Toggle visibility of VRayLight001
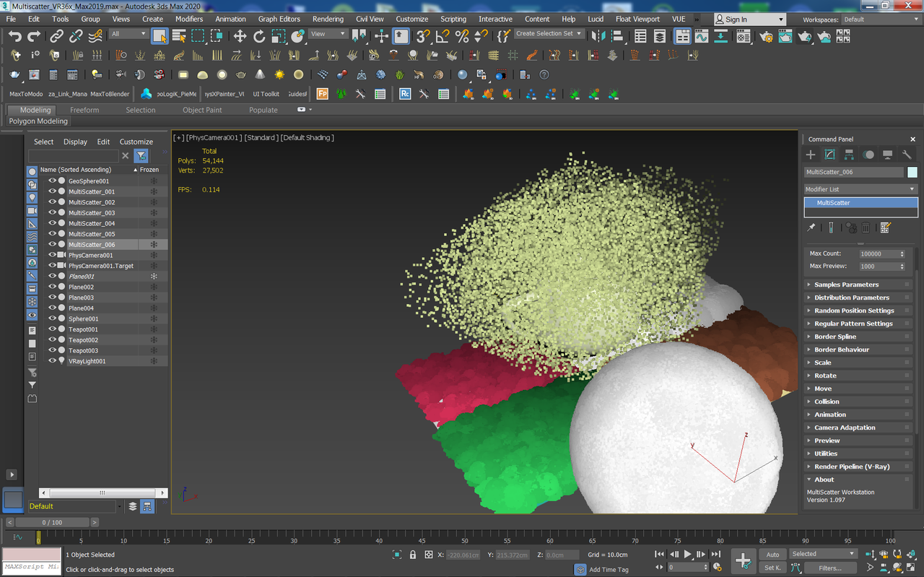 52,361
